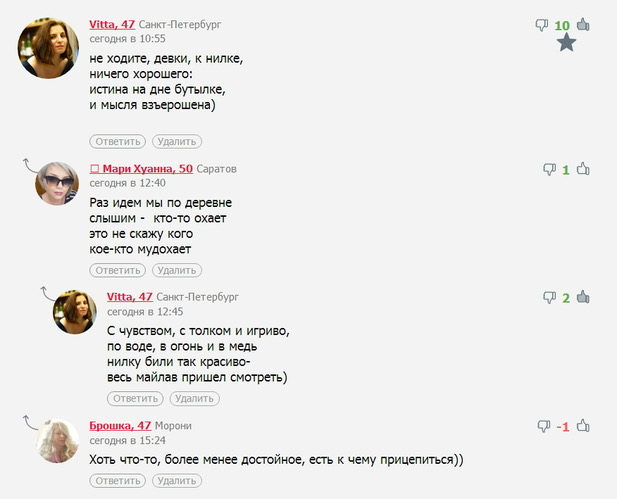Dislike Vitta's comment posted at 10:55
The width and height of the screenshot is (617, 499).
[542, 25]
